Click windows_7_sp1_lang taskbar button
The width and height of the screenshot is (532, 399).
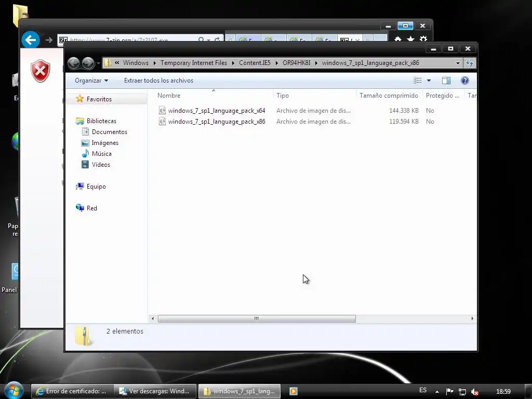[x=239, y=391]
